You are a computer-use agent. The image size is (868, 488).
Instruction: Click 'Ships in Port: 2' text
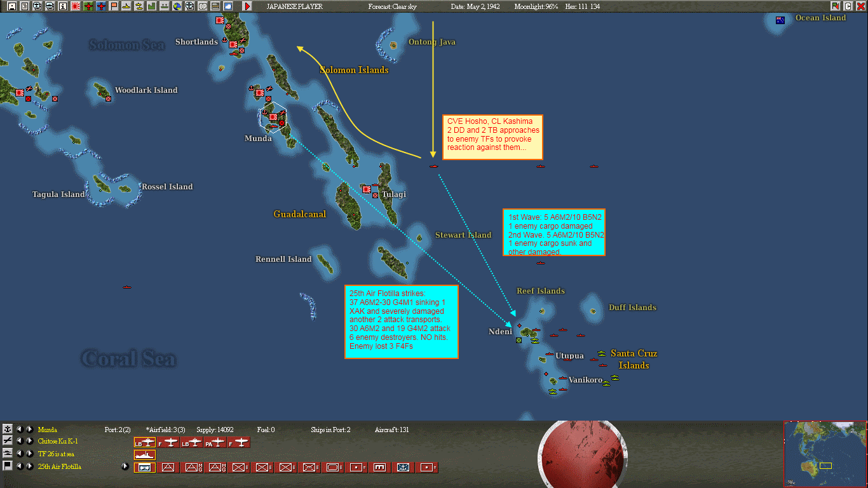330,430
